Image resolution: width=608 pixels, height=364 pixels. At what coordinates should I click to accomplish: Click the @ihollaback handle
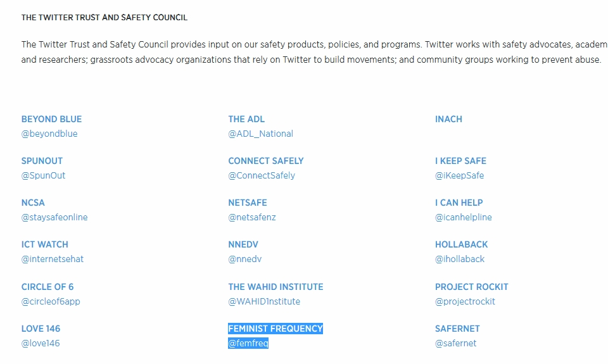460,259
